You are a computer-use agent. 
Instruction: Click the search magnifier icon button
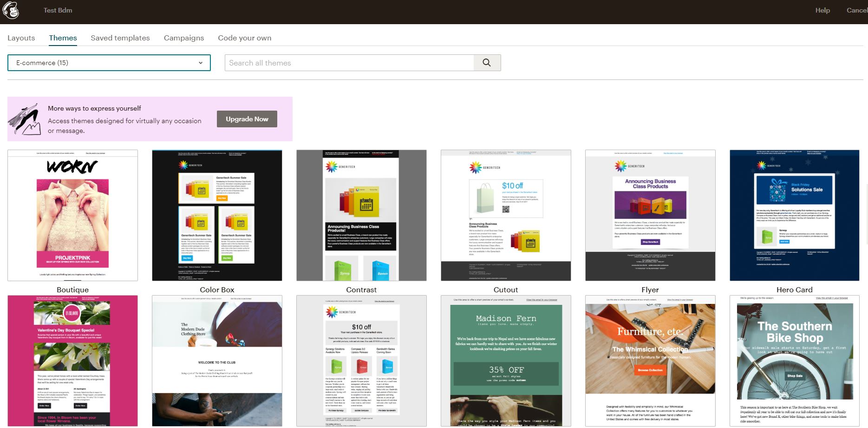pos(487,63)
